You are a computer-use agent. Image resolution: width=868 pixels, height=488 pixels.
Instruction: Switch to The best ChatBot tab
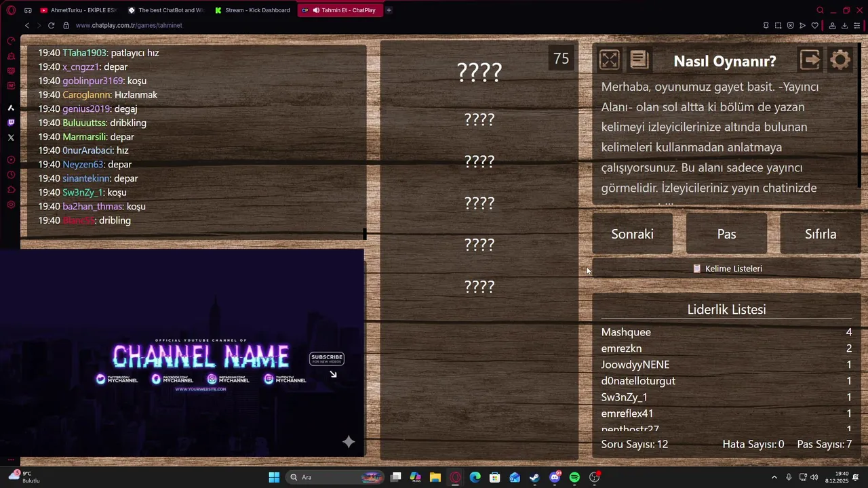166,10
